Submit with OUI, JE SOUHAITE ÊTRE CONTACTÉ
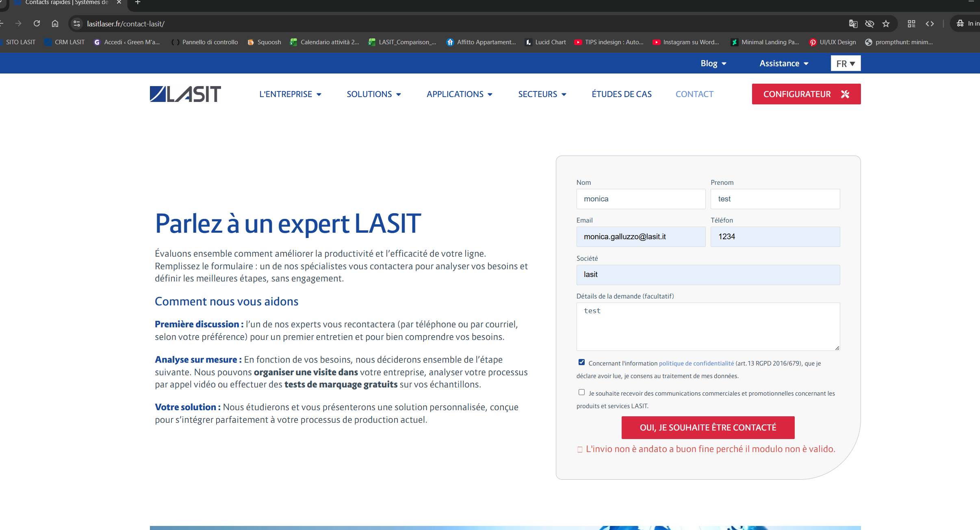 pos(708,428)
